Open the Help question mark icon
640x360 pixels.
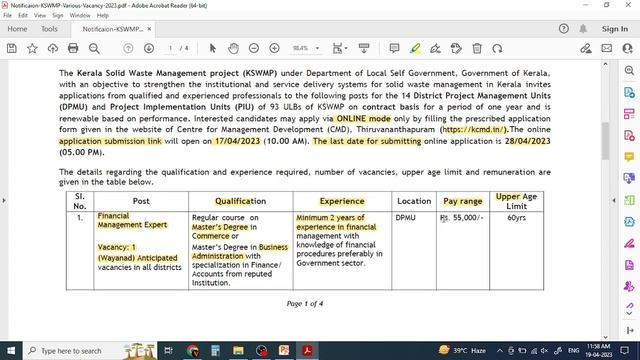[x=564, y=29]
